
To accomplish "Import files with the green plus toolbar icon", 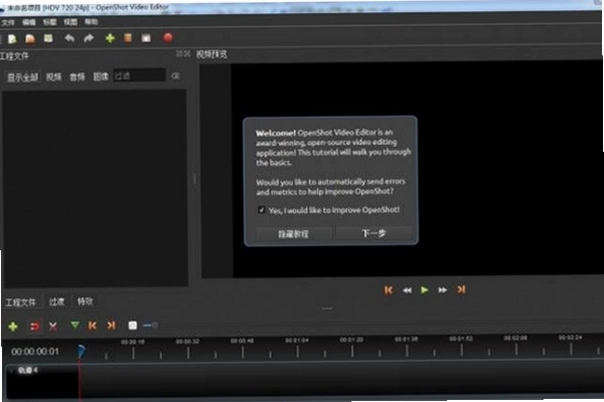I will [x=110, y=38].
